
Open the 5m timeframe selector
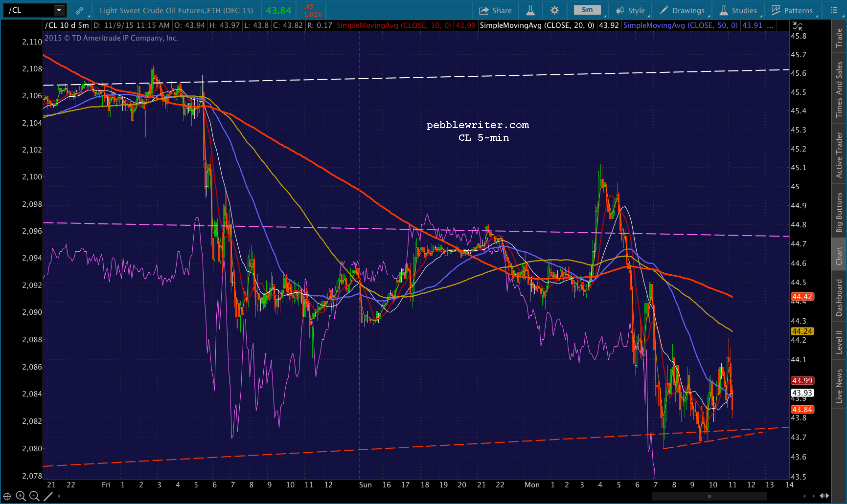click(588, 10)
